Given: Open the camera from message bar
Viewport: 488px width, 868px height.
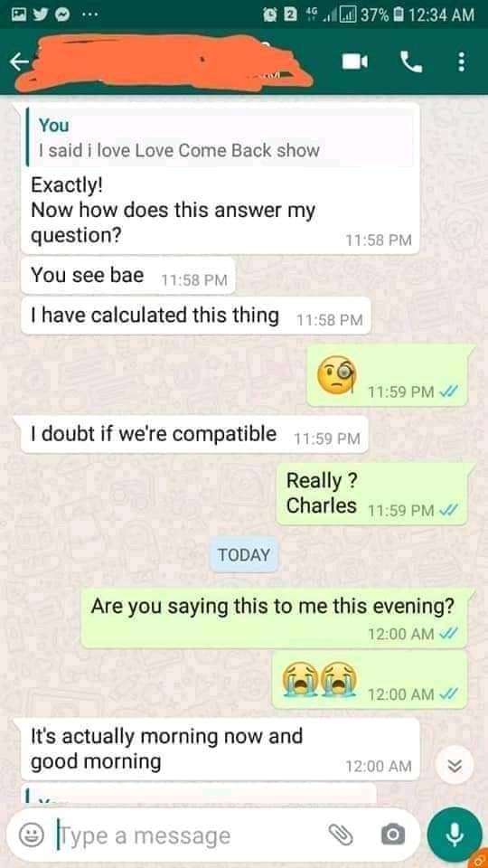Looking at the screenshot, I should pyautogui.click(x=393, y=835).
